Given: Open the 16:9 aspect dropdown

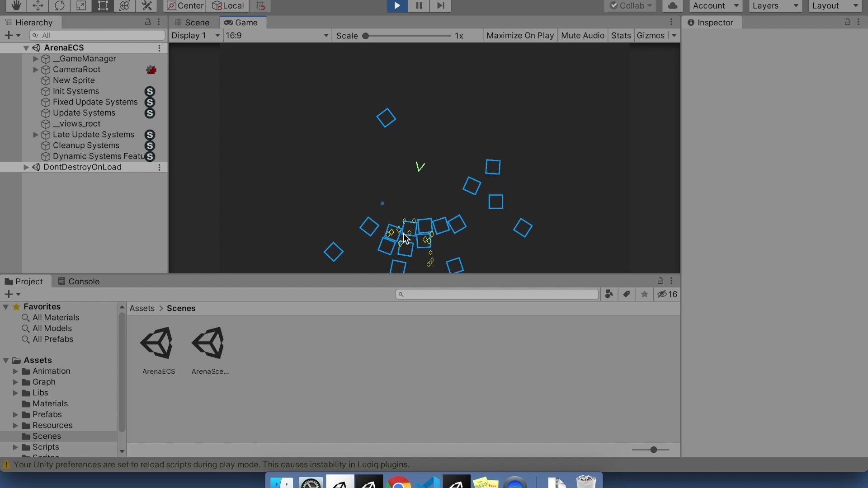Looking at the screenshot, I should pyautogui.click(x=277, y=35).
